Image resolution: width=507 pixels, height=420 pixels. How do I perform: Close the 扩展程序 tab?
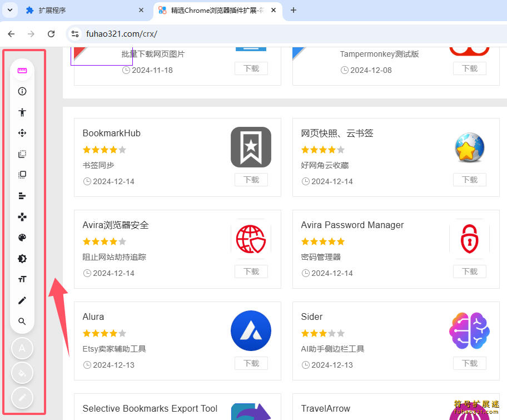click(141, 11)
